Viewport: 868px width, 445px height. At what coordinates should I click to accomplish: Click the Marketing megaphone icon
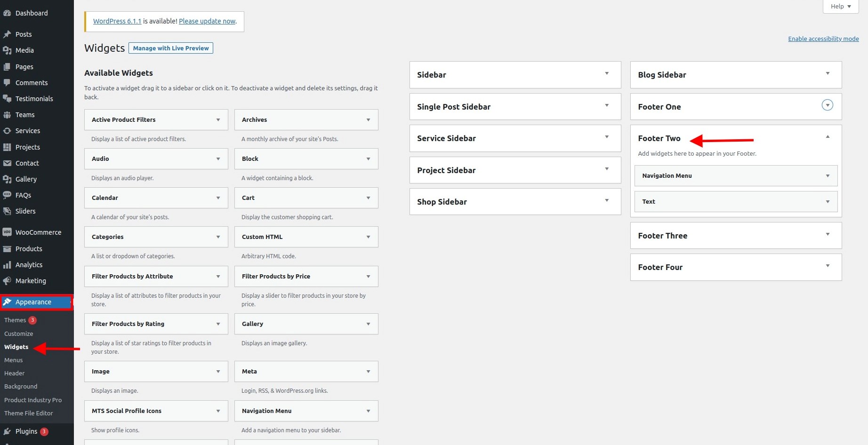tap(7, 281)
